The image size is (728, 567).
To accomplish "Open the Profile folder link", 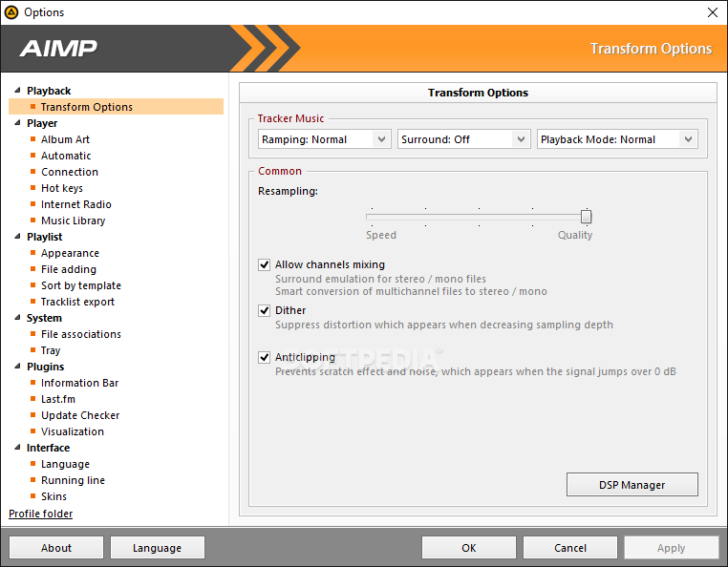I will click(41, 514).
